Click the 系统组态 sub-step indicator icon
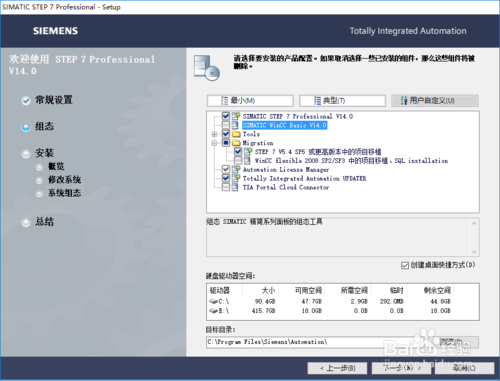The image size is (500, 381). 39,194
